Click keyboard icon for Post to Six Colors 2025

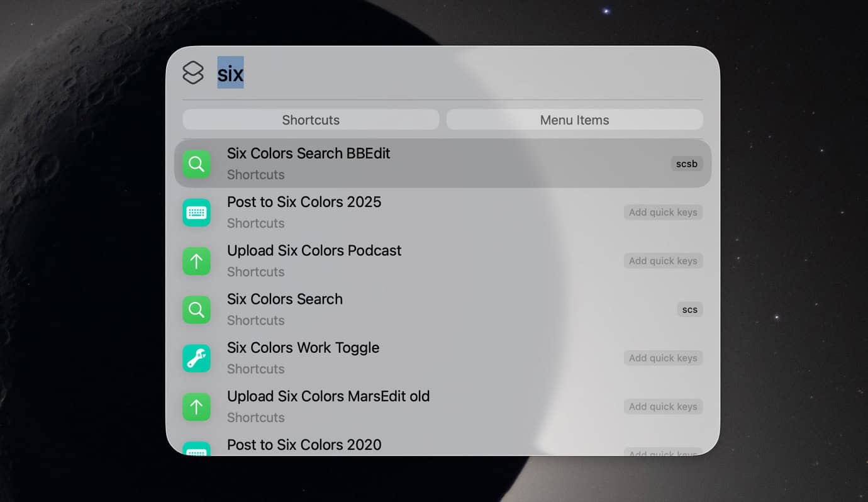[196, 213]
